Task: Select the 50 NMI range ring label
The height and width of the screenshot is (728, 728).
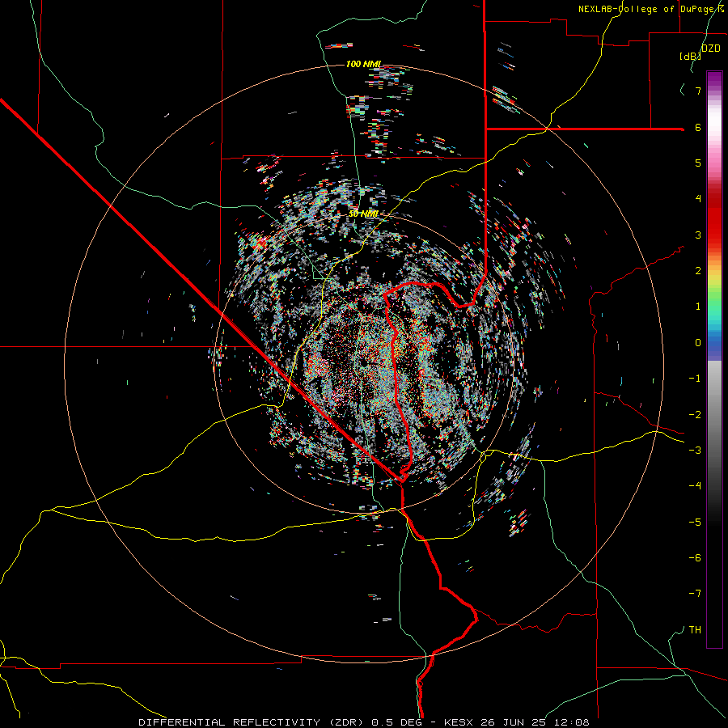Action: (363, 214)
